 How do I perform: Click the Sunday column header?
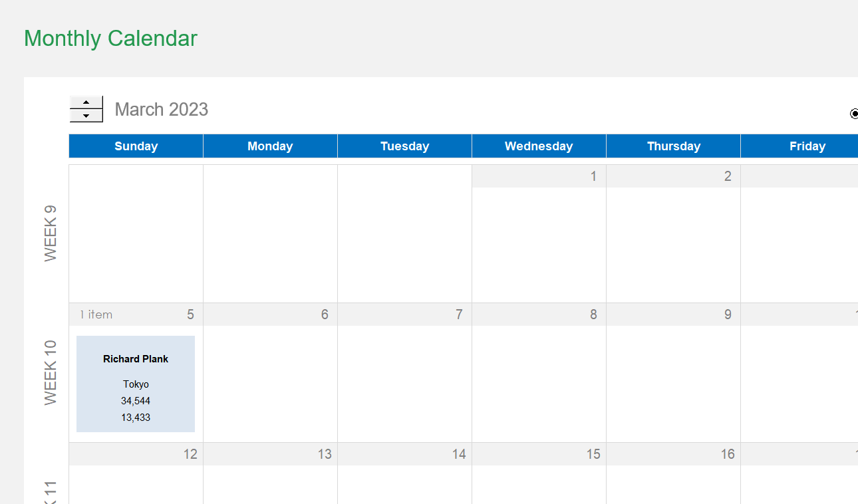coord(136,146)
